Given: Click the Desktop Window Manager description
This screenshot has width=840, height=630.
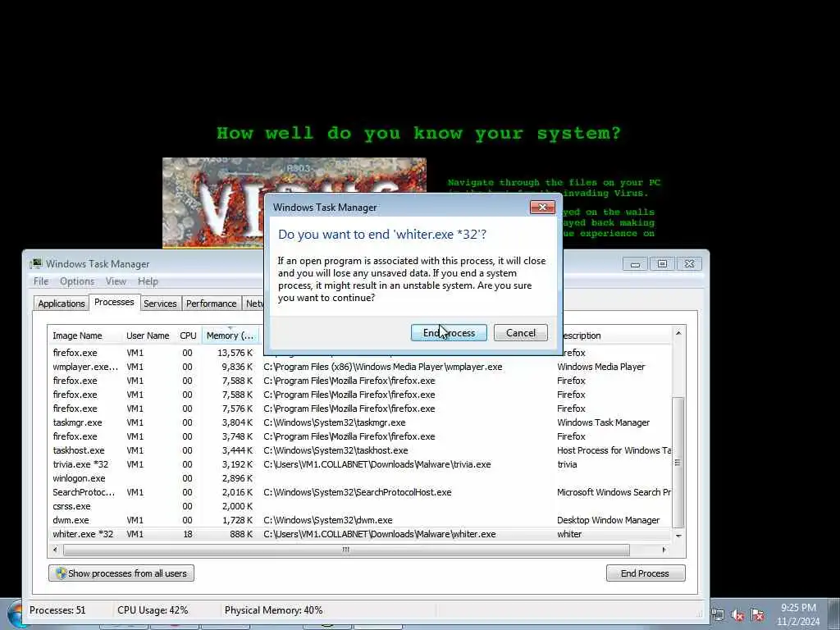Looking at the screenshot, I should click(x=609, y=520).
